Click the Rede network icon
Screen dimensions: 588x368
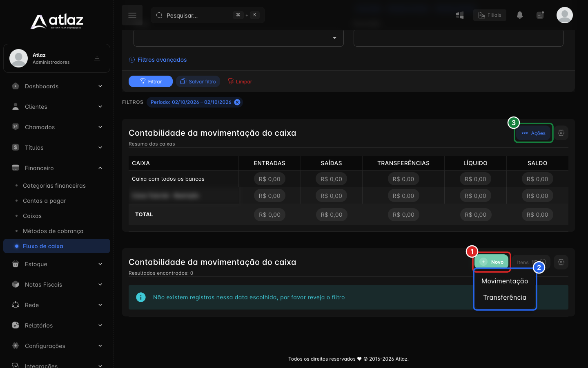pyautogui.click(x=16, y=305)
